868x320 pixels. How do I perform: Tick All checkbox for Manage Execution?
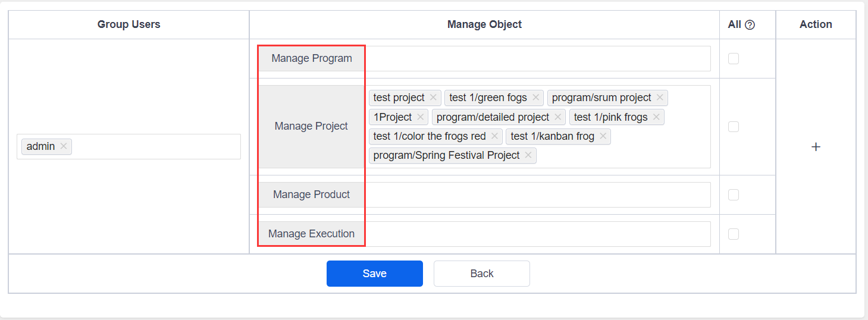click(x=734, y=234)
